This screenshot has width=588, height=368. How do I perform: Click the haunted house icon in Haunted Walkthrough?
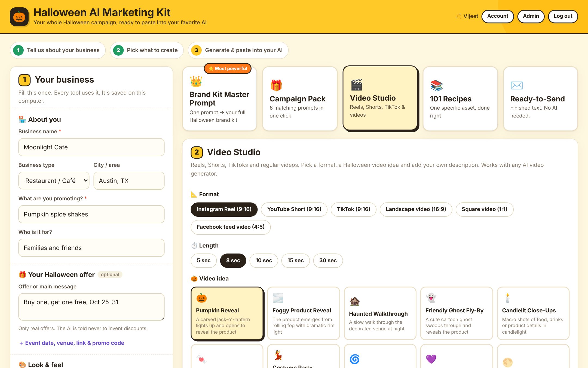point(354,301)
